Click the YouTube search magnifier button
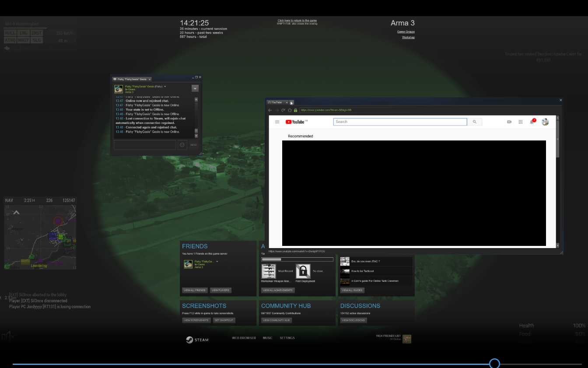Screen dimensions: 588x368 [475, 122]
